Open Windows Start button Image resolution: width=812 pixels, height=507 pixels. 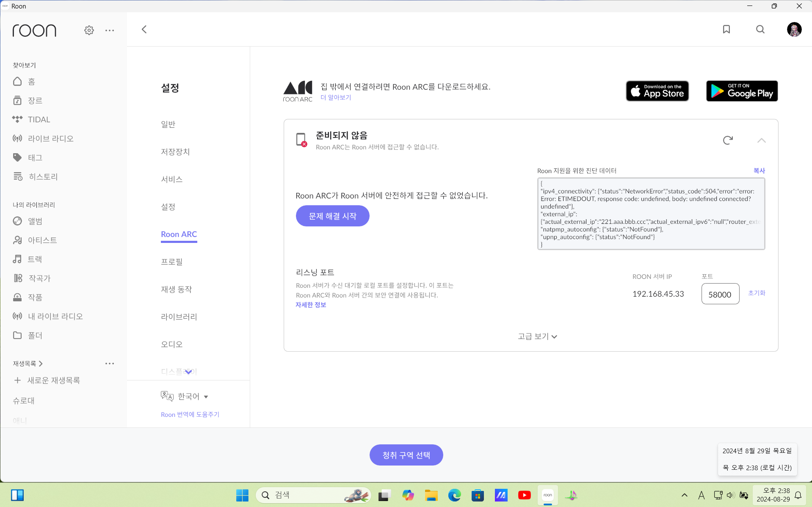click(x=242, y=495)
